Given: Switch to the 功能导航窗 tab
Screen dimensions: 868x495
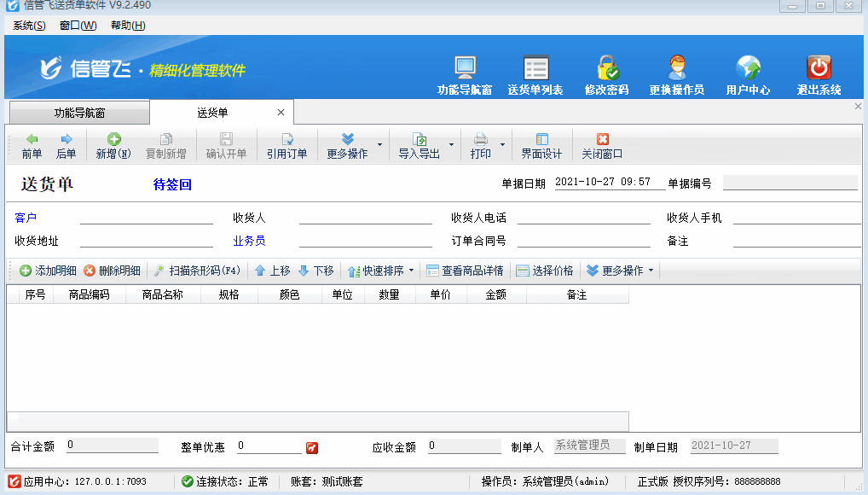Looking at the screenshot, I should pos(79,113).
